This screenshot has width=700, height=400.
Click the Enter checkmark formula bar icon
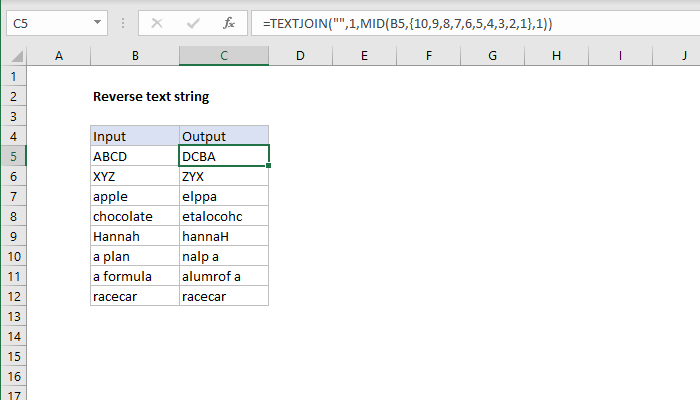(x=193, y=21)
